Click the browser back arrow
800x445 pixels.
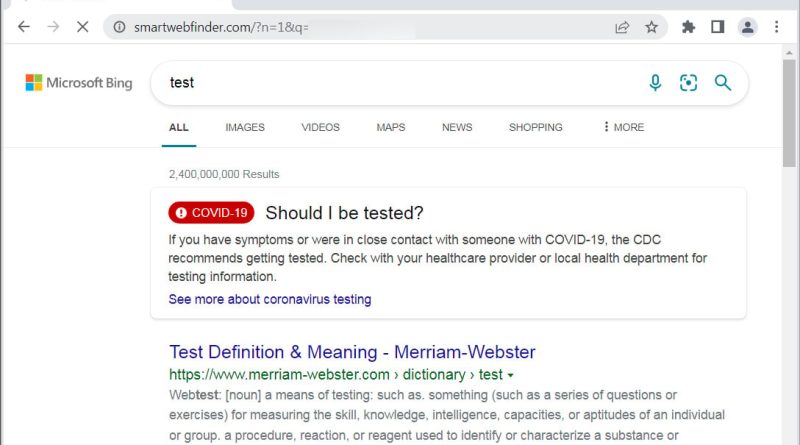coord(24,27)
